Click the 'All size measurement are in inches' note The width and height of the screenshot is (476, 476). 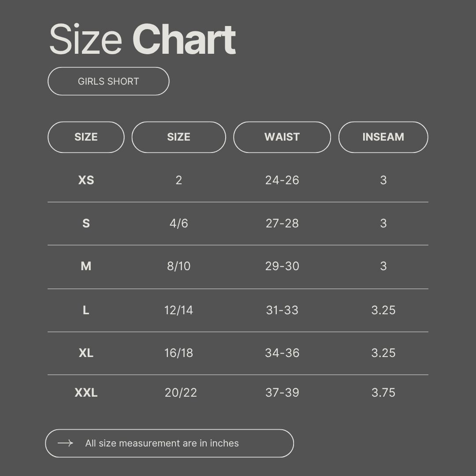click(162, 443)
